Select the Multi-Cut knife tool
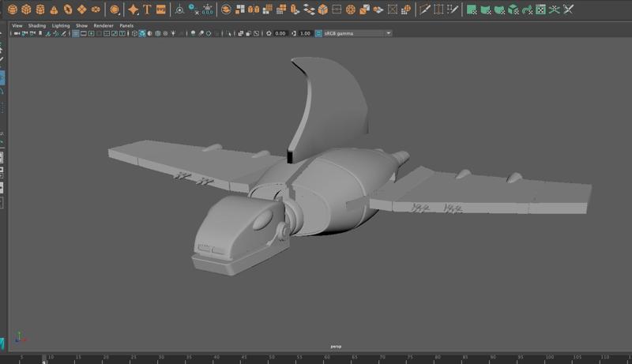This screenshot has width=632, height=364. coord(424,9)
